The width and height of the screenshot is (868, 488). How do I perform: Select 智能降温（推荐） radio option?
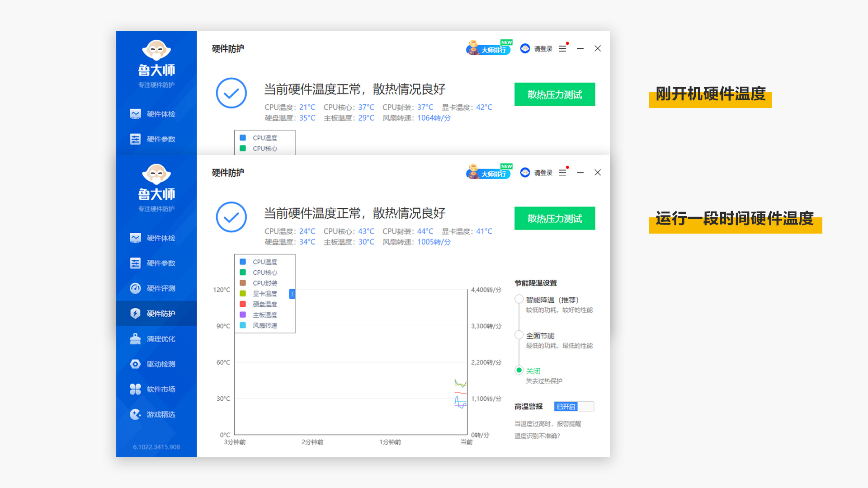click(519, 299)
